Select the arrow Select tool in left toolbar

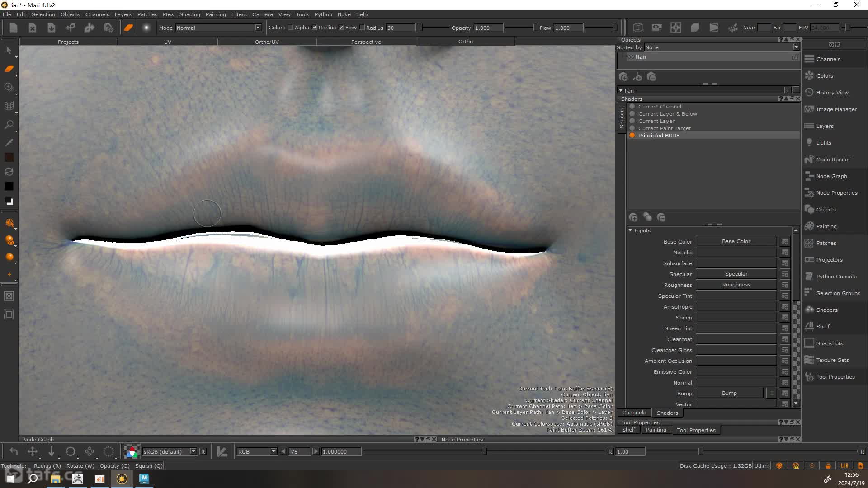(x=9, y=51)
